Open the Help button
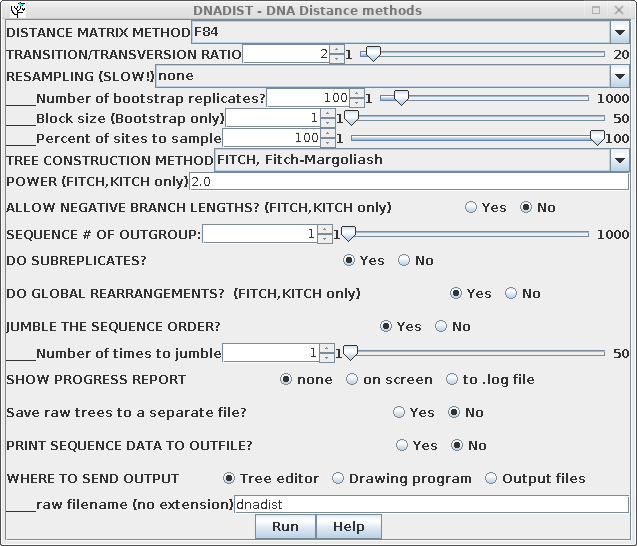The height and width of the screenshot is (546, 637). tap(348, 527)
